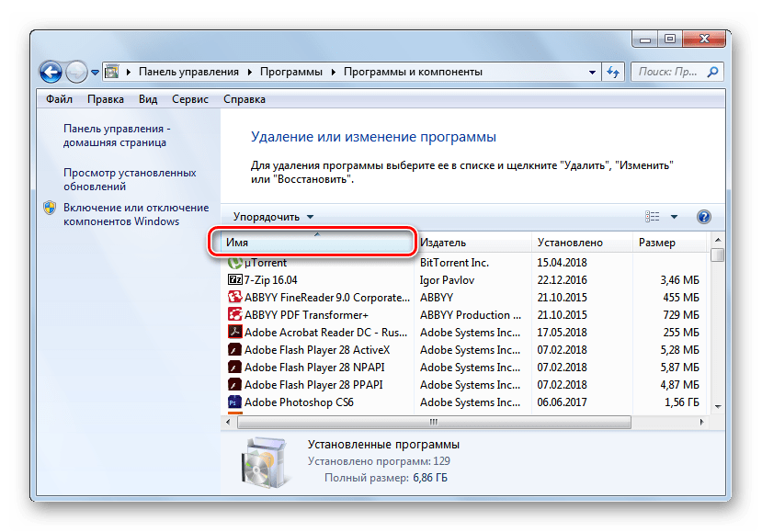
Task: Click the Back navigation arrow
Action: tap(51, 73)
